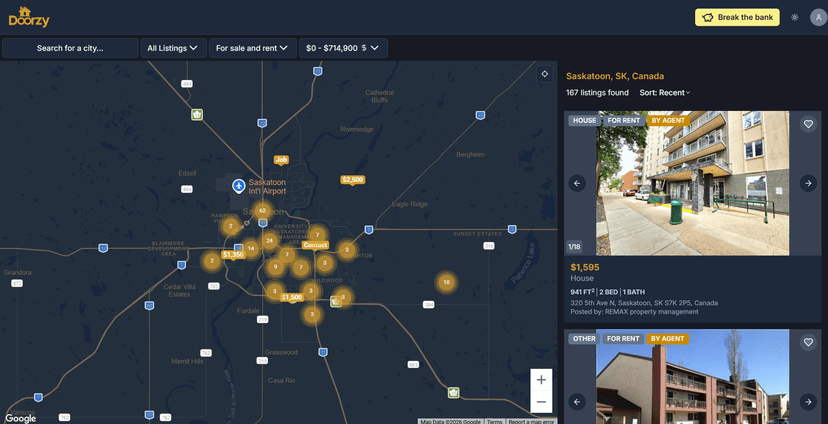Viewport: 828px width, 424px height.
Task: Favorite the second listing with heart icon
Action: click(808, 342)
